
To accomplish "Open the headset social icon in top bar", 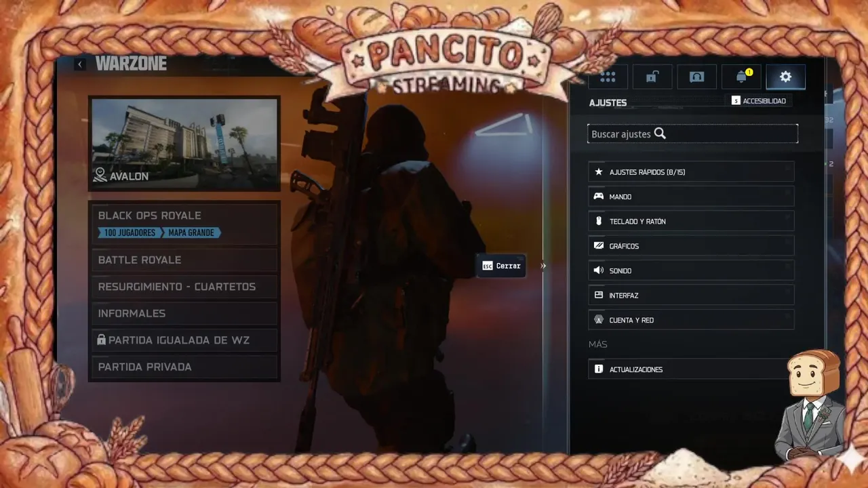I will click(x=696, y=77).
